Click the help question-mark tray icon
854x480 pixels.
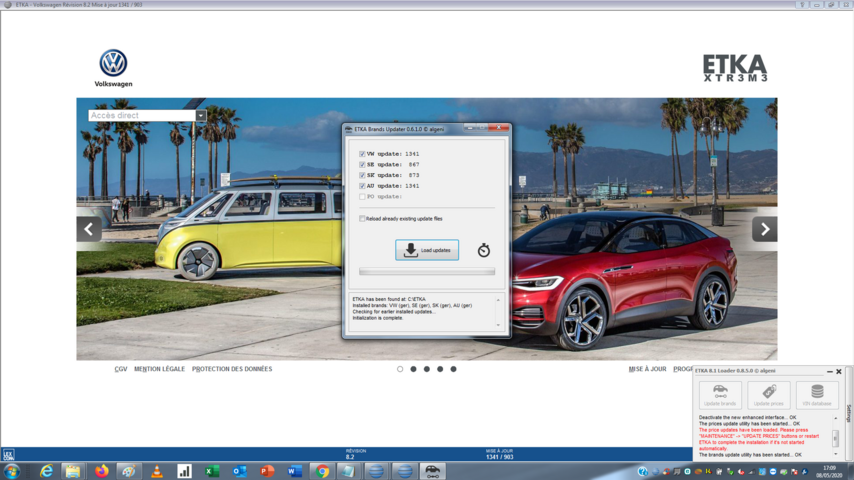point(643,472)
